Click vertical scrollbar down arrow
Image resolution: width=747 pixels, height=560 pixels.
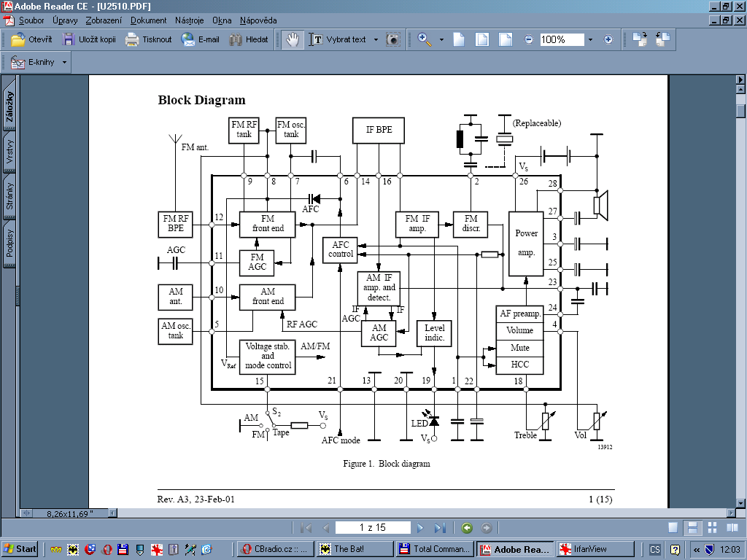tap(740, 503)
